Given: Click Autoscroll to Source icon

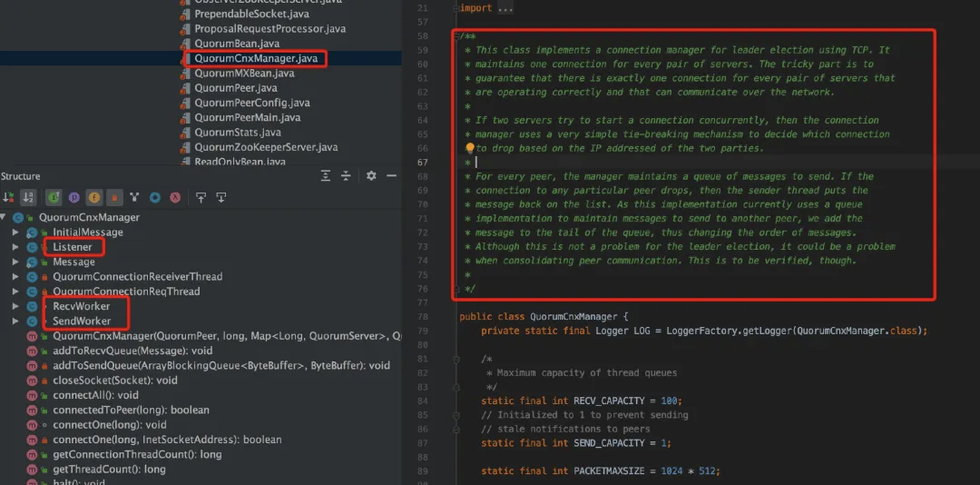Looking at the screenshot, I should (x=201, y=197).
